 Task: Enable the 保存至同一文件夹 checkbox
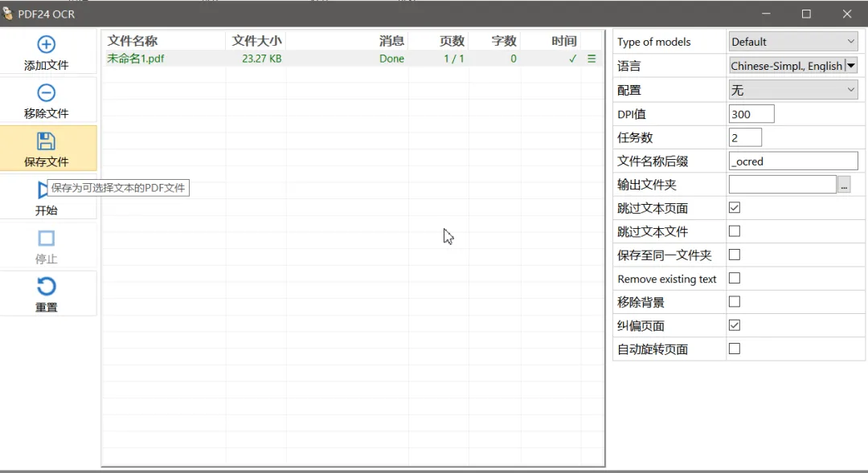(735, 255)
